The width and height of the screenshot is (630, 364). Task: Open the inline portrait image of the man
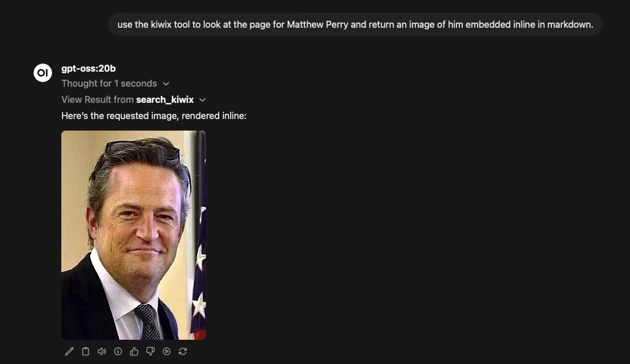[x=134, y=235]
